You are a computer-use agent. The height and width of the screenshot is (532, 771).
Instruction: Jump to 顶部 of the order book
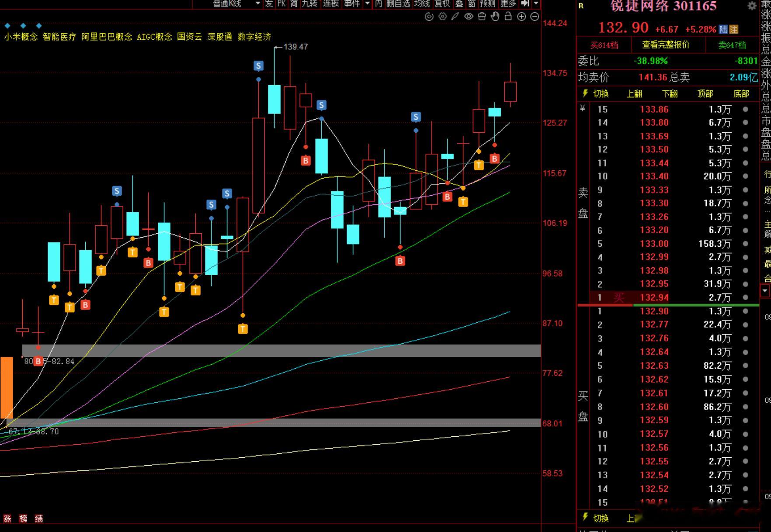pyautogui.click(x=705, y=93)
